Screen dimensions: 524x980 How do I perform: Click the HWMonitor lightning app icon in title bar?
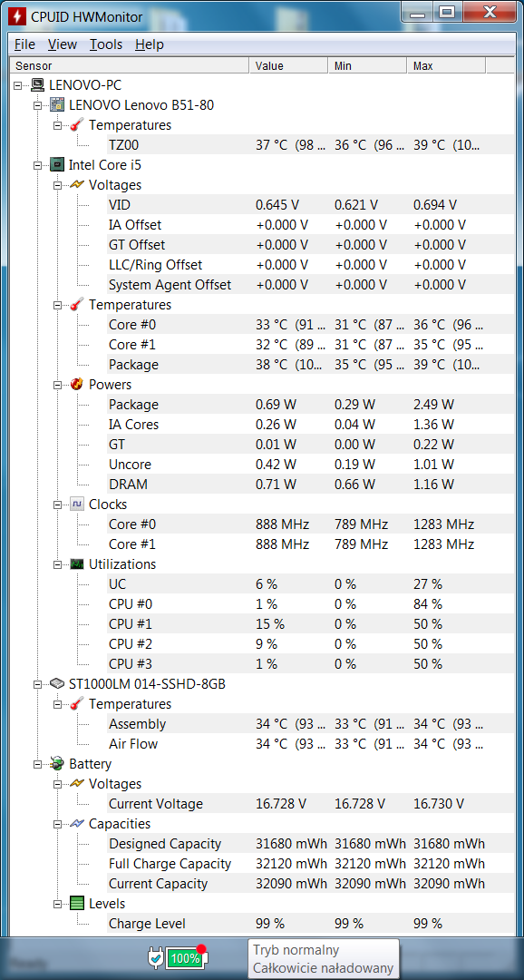tap(16, 17)
